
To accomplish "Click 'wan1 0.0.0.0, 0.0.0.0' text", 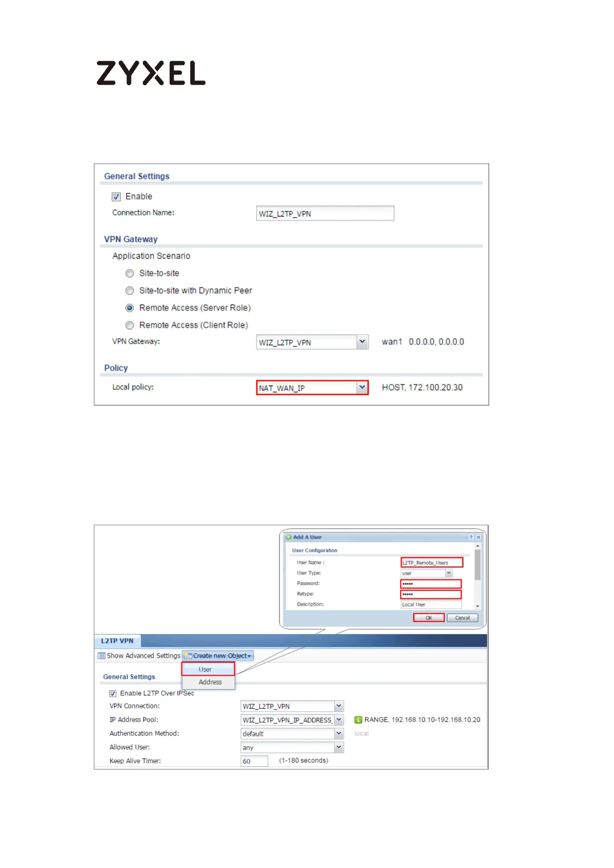I will [423, 342].
